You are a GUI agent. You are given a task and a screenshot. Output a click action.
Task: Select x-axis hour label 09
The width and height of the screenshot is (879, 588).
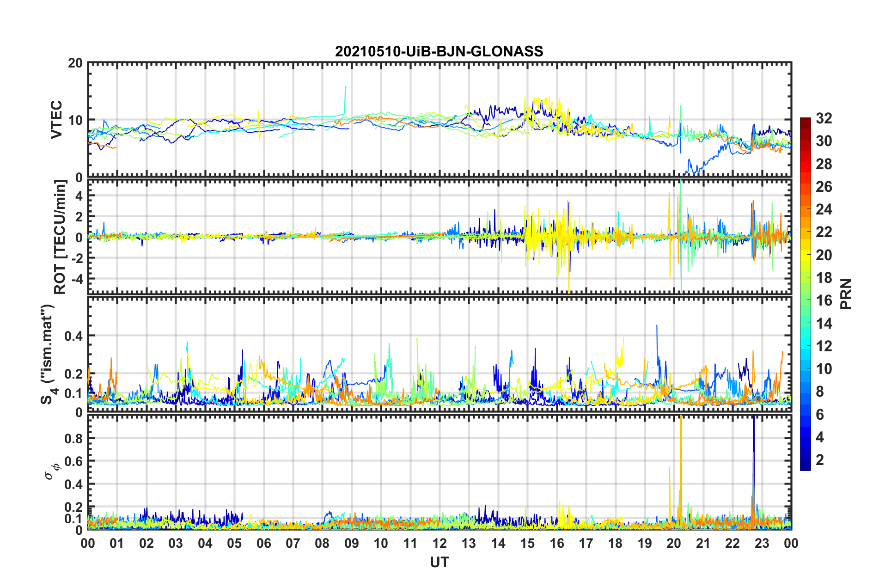352,543
